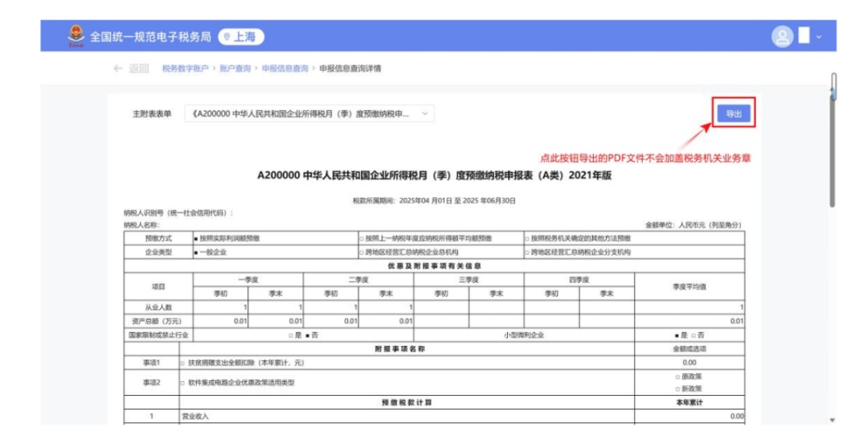Click the back arrow next to 返回
This screenshot has height=444, width=868.
tap(118, 69)
